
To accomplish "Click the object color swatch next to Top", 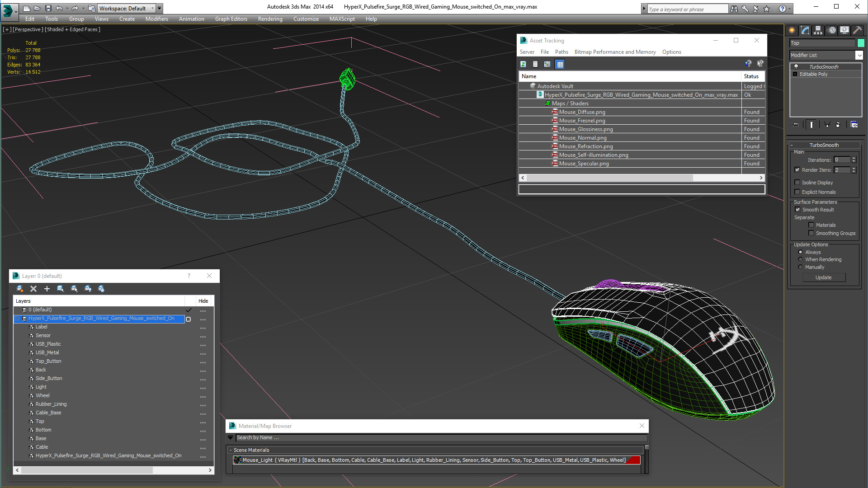I will tap(861, 43).
